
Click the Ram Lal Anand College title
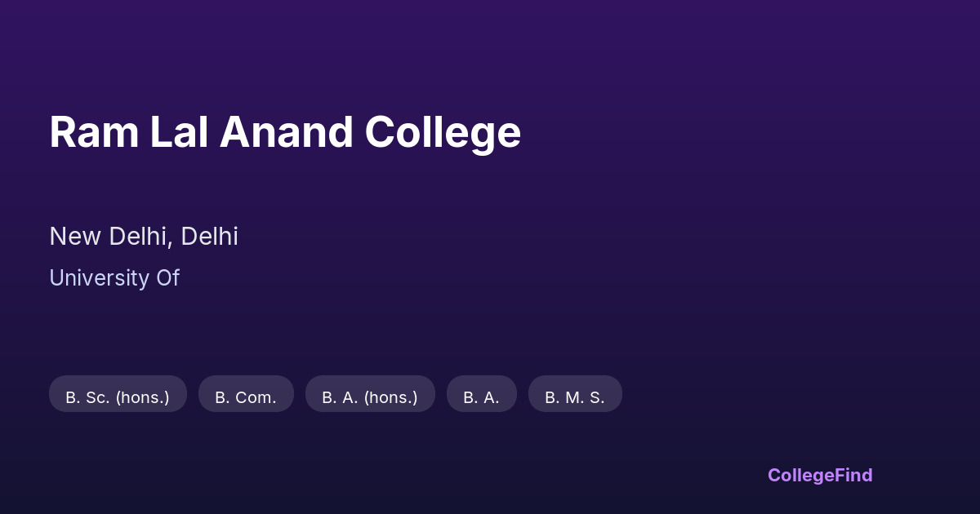[285, 132]
